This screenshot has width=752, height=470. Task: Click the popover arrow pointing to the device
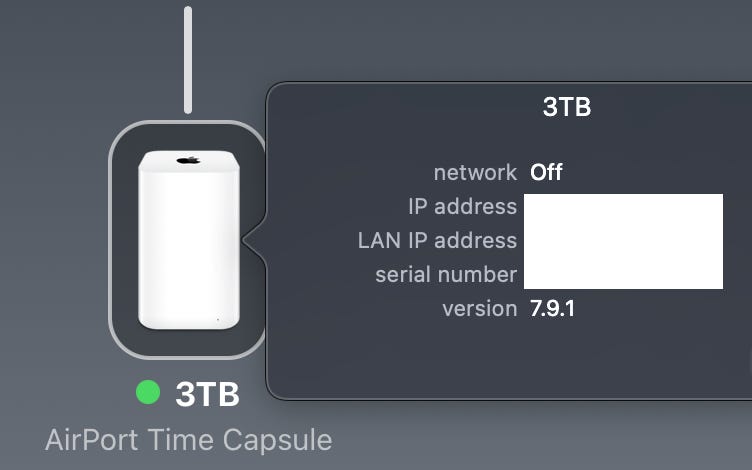[250, 240]
